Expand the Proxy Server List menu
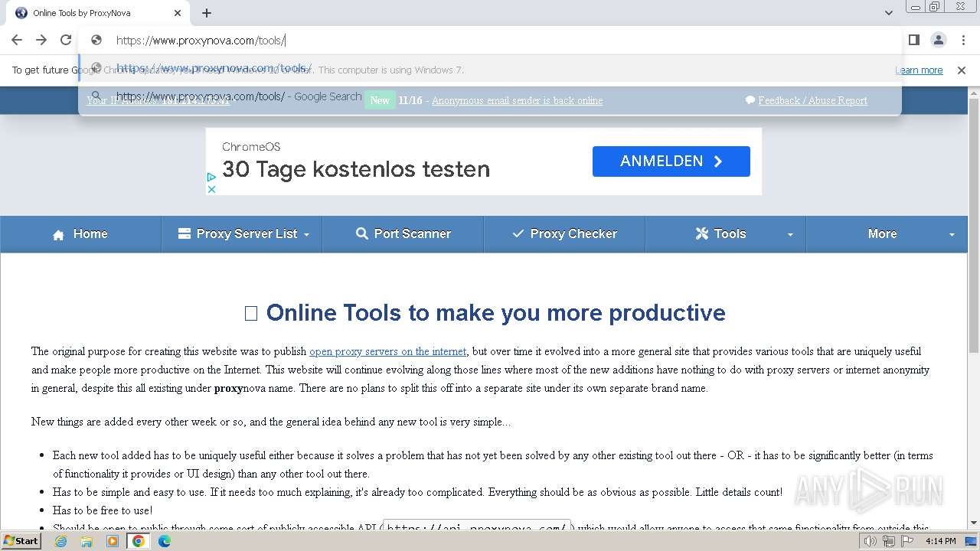This screenshot has height=551, width=980. (x=243, y=234)
